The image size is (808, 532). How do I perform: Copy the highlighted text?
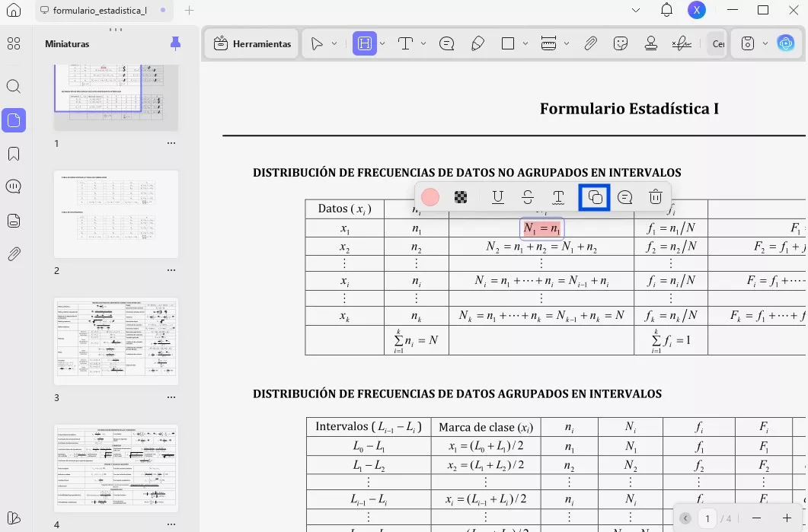[x=595, y=197]
